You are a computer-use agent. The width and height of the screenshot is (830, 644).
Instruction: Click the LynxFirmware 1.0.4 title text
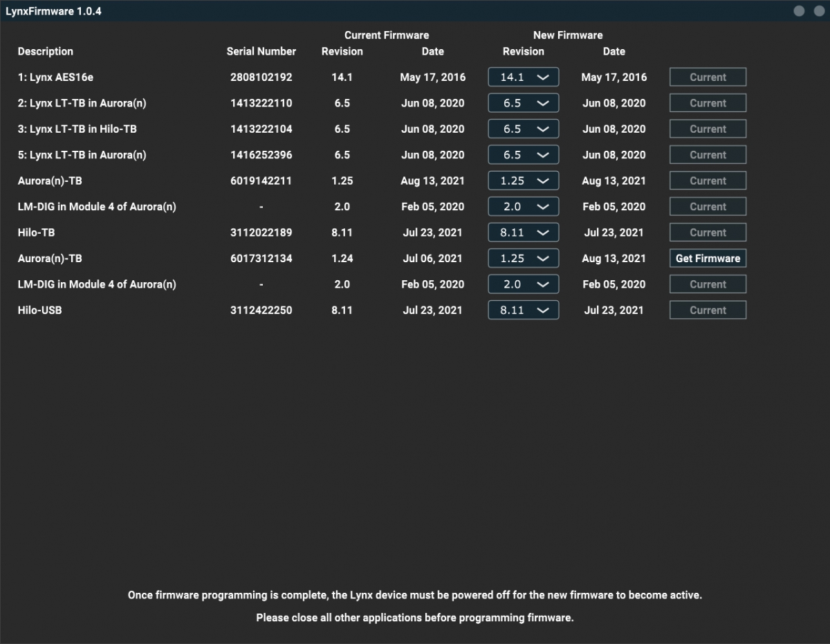pos(53,11)
